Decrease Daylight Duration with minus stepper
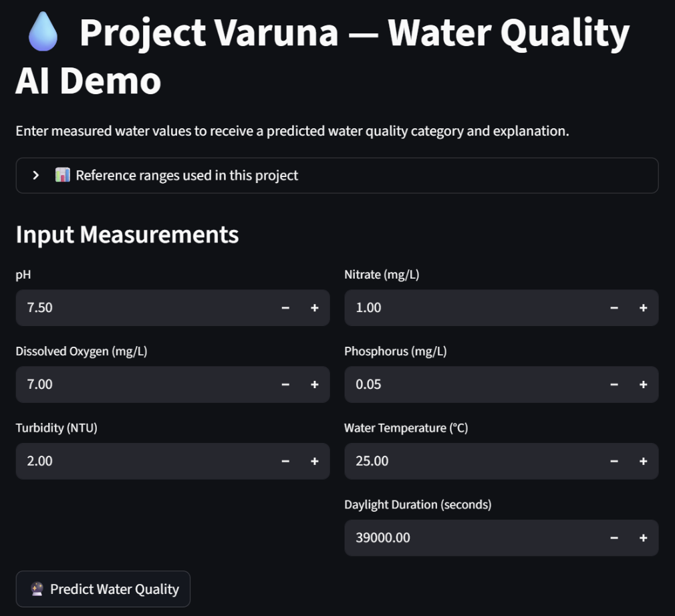 click(614, 538)
